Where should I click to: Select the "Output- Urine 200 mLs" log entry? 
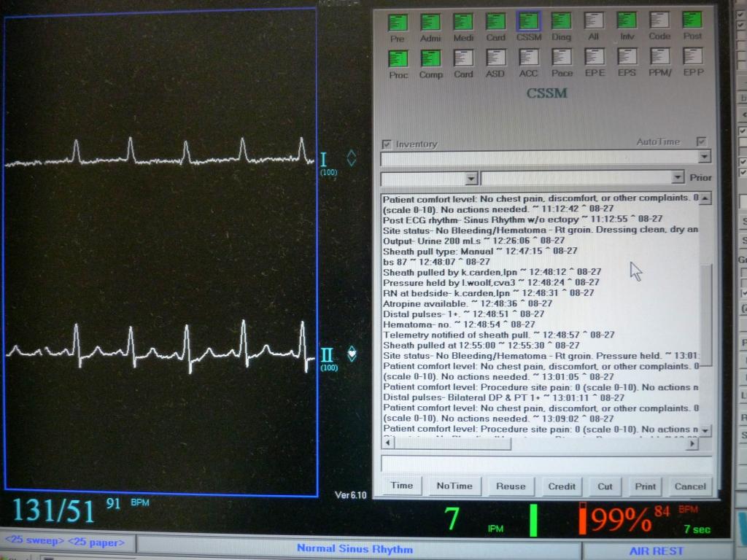(474, 241)
